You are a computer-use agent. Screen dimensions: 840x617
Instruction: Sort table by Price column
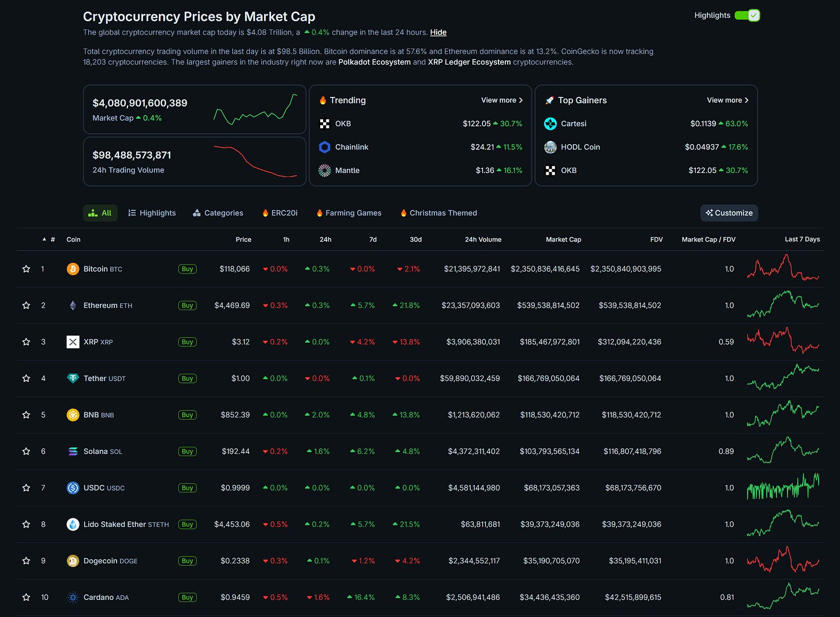point(243,239)
